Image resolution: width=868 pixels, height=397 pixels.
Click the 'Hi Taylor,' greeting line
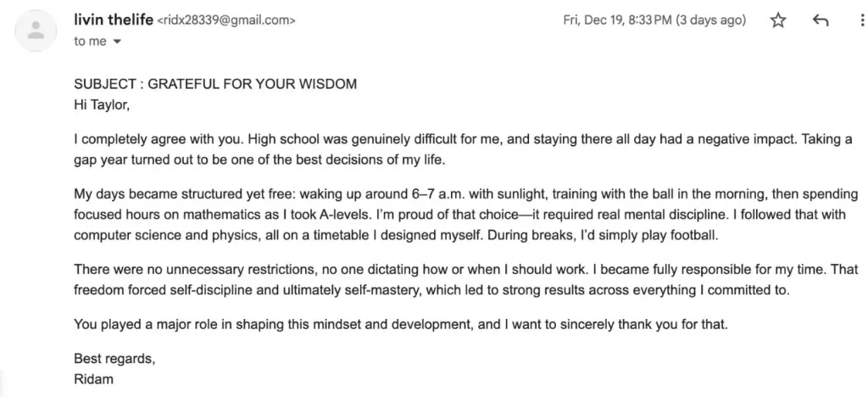(x=102, y=104)
